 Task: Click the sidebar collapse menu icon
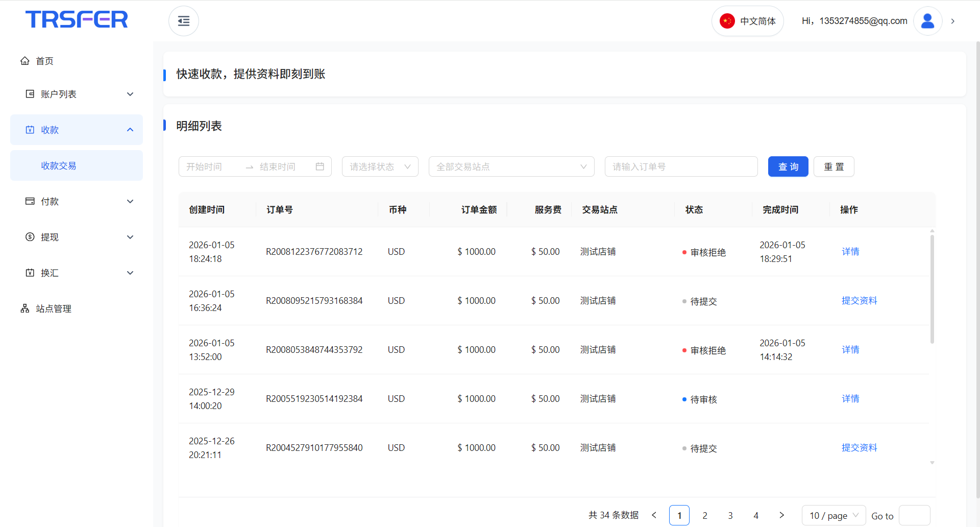coord(183,21)
